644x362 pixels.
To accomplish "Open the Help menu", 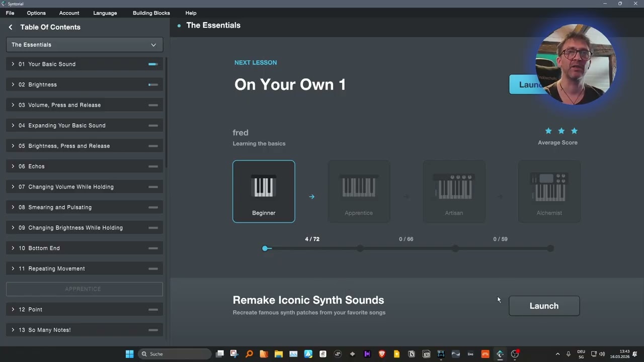I will point(191,13).
